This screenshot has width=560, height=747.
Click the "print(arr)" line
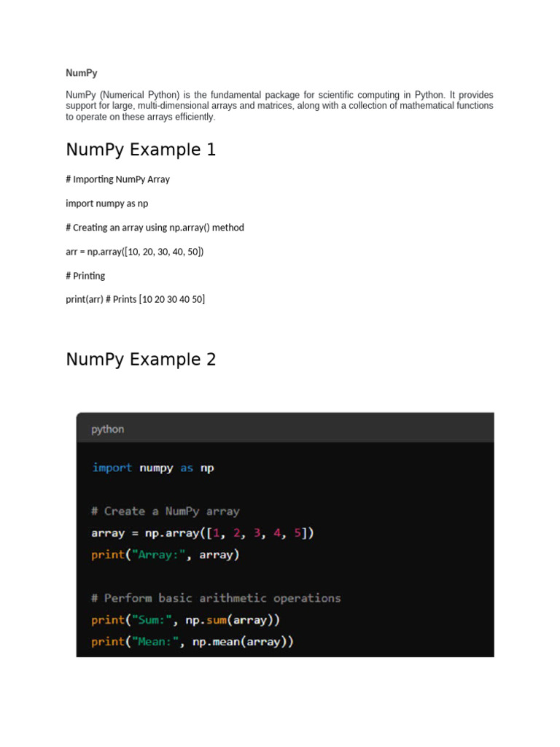(x=135, y=299)
